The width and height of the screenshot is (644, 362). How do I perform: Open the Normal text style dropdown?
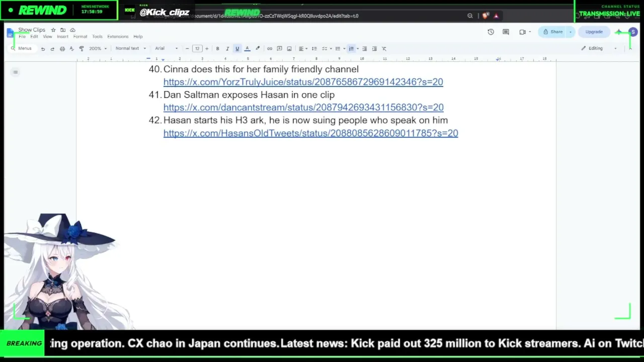130,49
